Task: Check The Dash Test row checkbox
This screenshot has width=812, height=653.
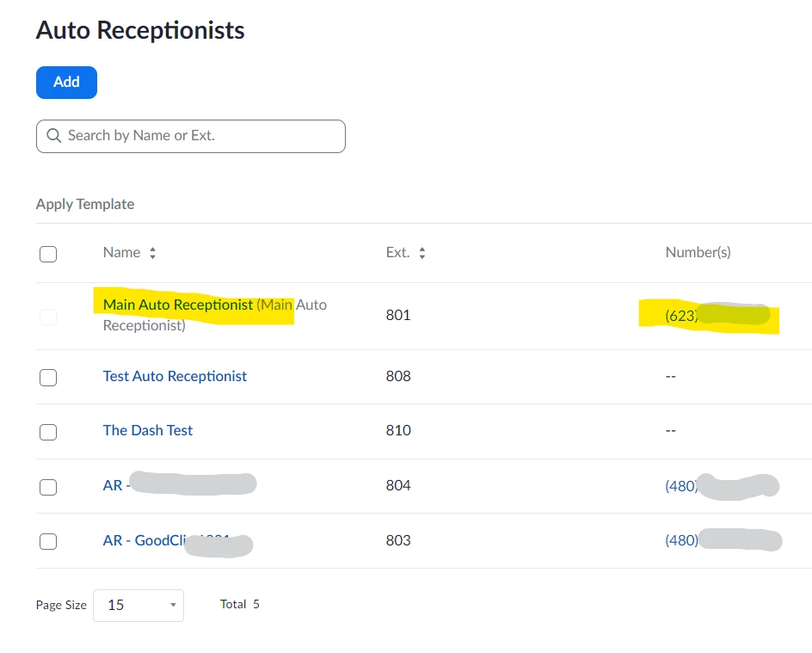Action: pos(48,431)
